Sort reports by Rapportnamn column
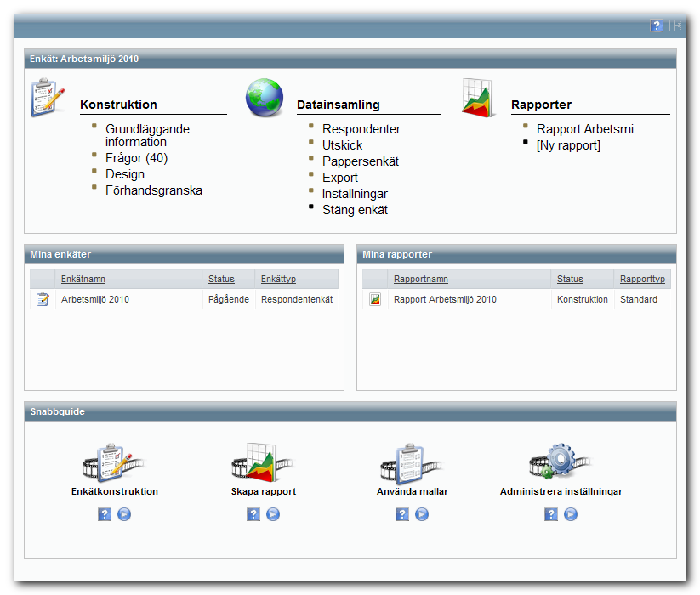The height and width of the screenshot is (595, 700). point(421,279)
